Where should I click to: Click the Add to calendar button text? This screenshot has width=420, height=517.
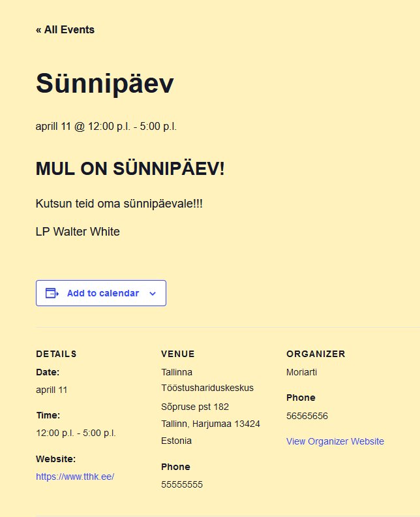(103, 293)
